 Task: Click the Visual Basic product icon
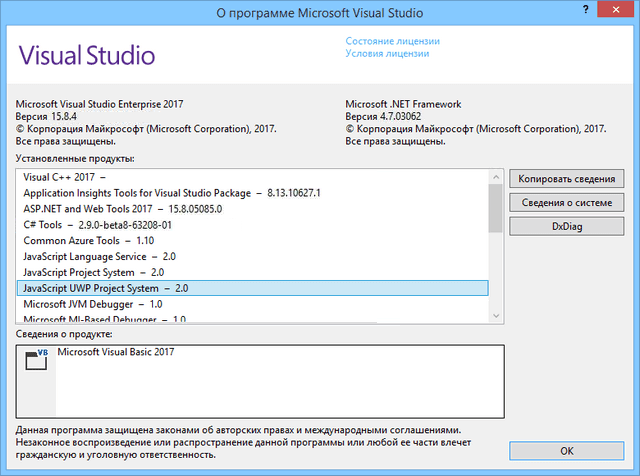(x=36, y=362)
